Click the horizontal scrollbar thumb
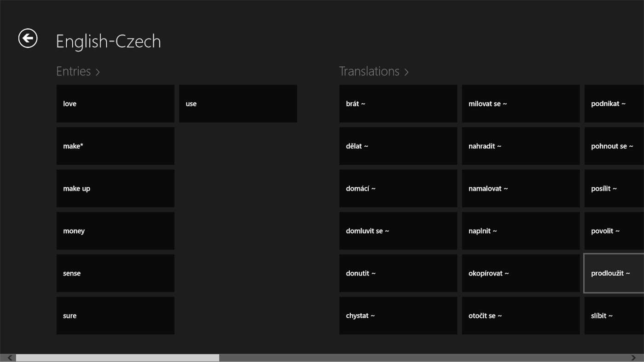 click(x=116, y=356)
